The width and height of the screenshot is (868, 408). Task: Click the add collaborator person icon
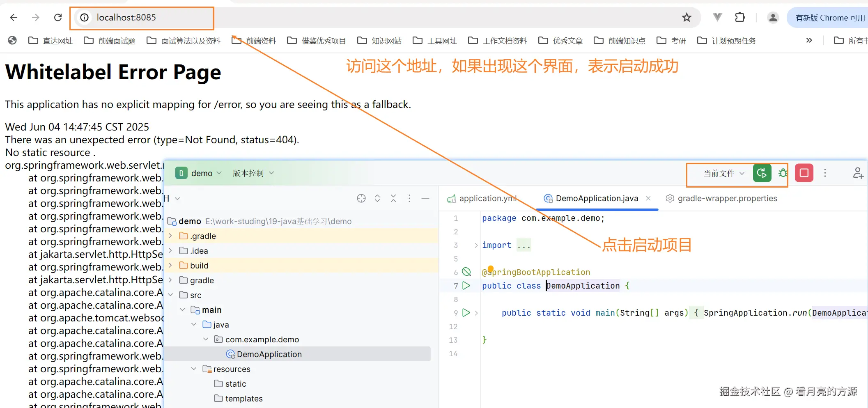858,173
